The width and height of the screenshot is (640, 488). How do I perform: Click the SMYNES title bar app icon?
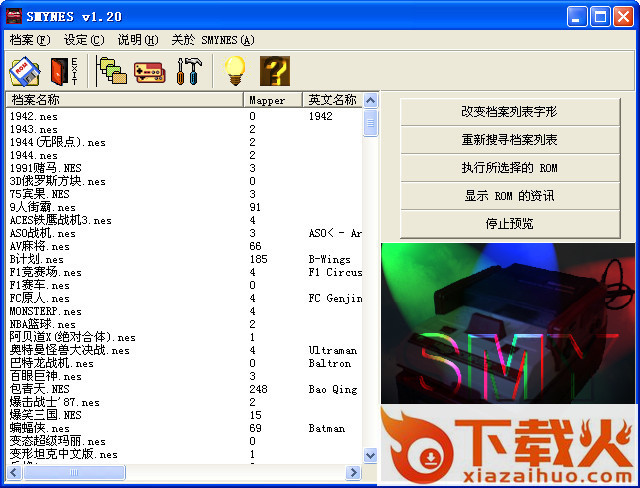click(13, 16)
